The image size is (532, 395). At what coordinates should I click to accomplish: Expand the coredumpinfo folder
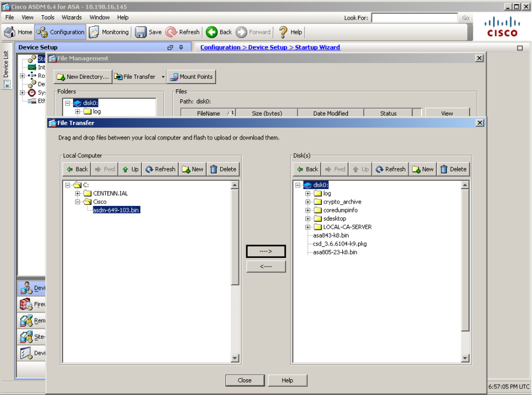point(308,210)
